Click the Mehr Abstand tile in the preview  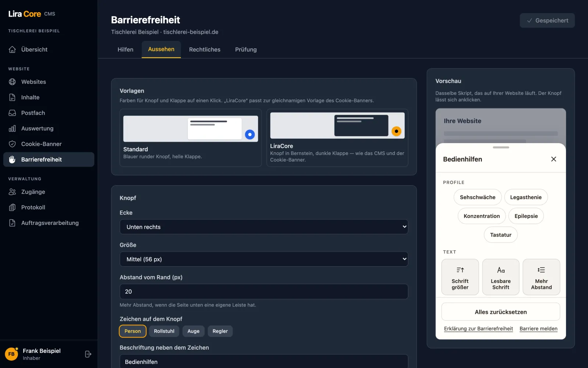pyautogui.click(x=541, y=277)
